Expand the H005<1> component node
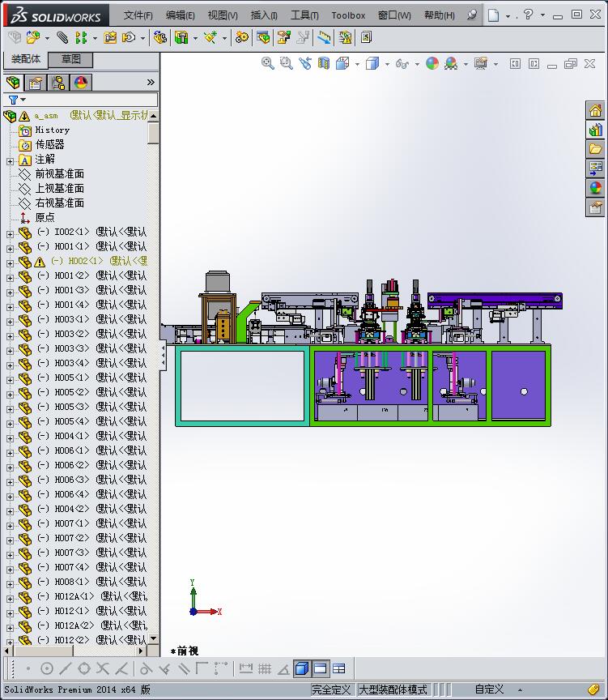This screenshot has height=700, width=608. (11, 380)
